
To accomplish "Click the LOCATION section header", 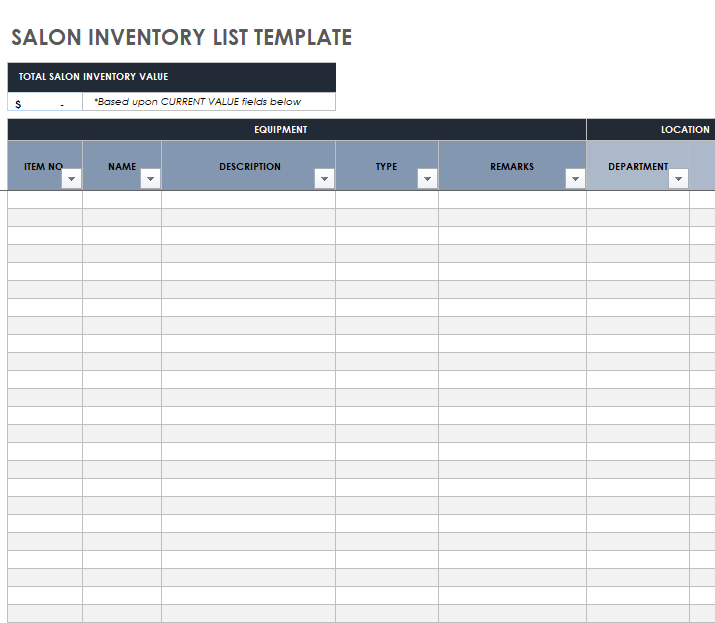I will (x=684, y=129).
